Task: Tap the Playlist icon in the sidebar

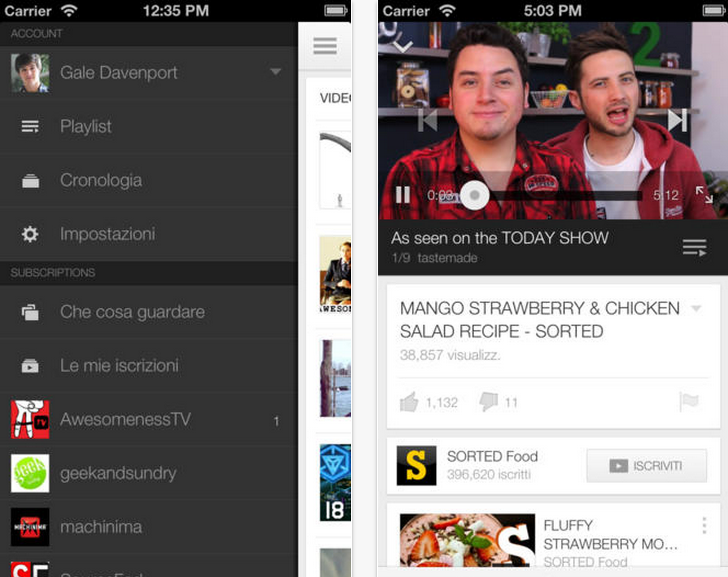Action: pyautogui.click(x=30, y=127)
